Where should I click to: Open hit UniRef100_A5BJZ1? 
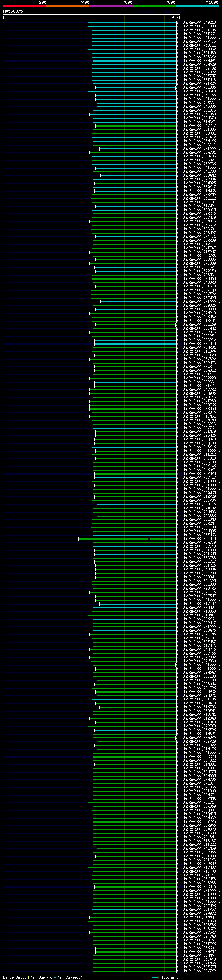pos(199,45)
